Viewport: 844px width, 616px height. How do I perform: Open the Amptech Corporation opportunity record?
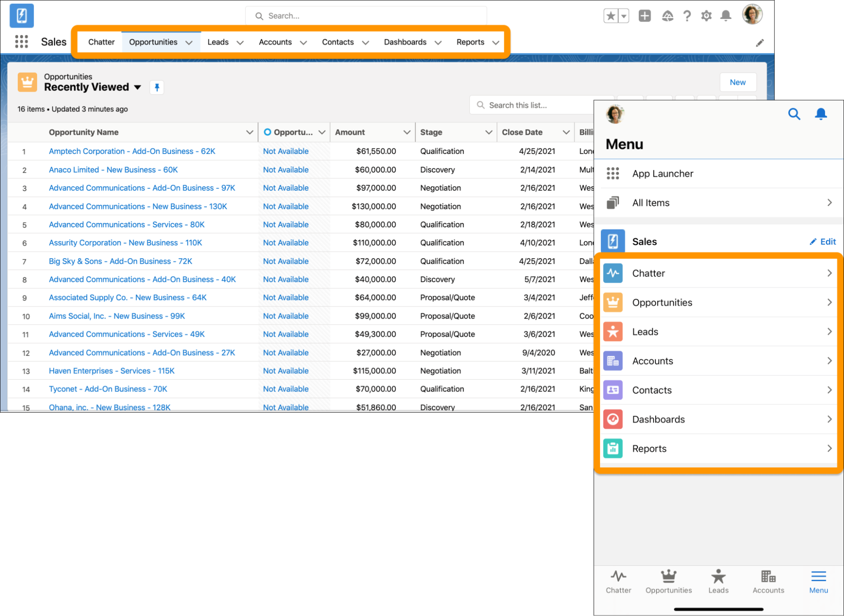pos(133,151)
